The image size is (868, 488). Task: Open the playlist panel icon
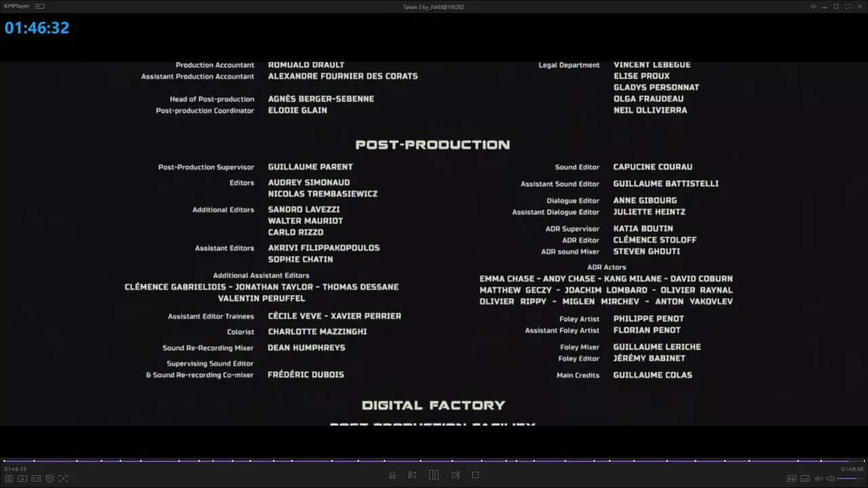click(9, 479)
